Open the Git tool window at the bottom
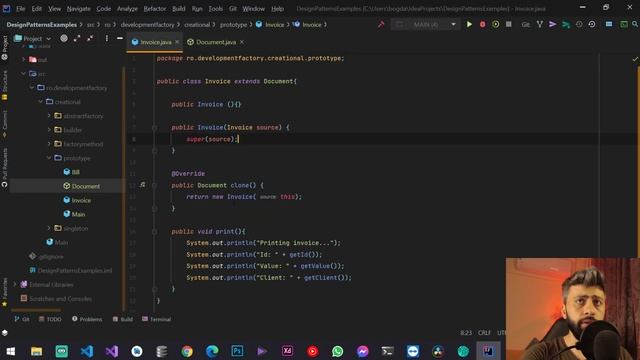The height and width of the screenshot is (360, 640). pyautogui.click(x=22, y=319)
